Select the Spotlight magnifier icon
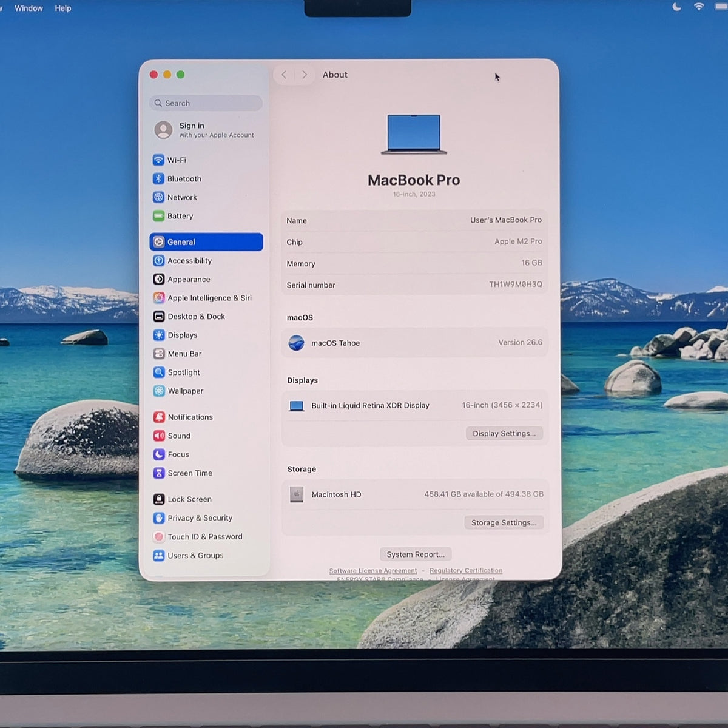 pyautogui.click(x=159, y=372)
